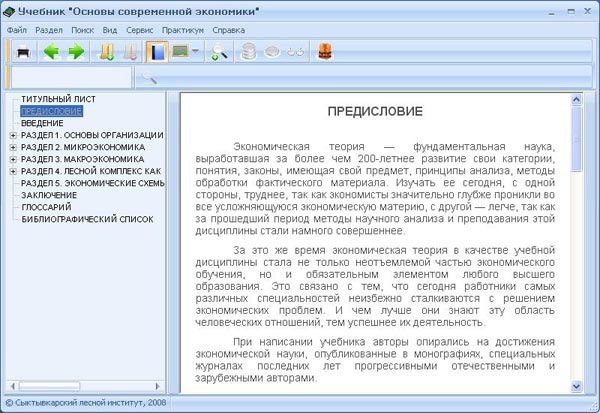Click the printer icon in the toolbar
Screen dimensions: 600x413
[24, 51]
